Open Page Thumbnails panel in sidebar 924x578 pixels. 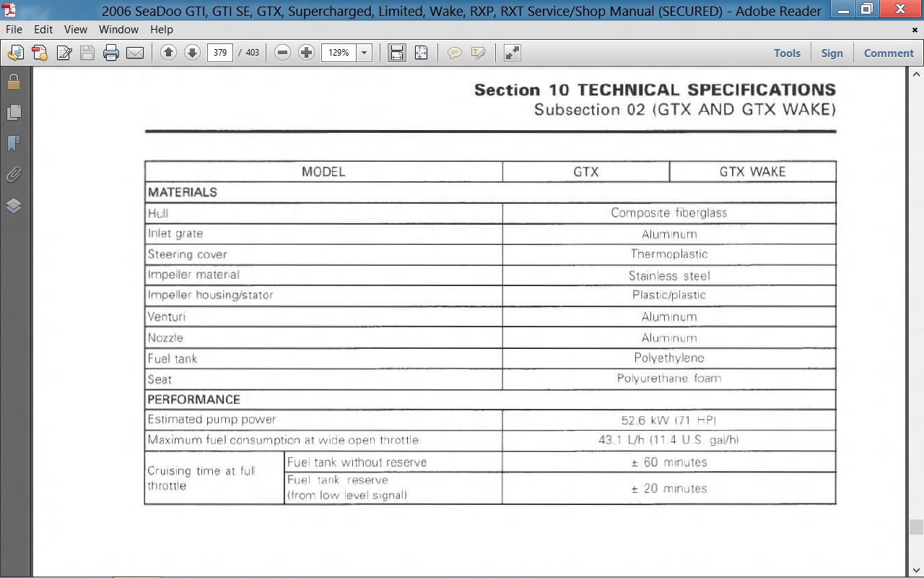14,113
